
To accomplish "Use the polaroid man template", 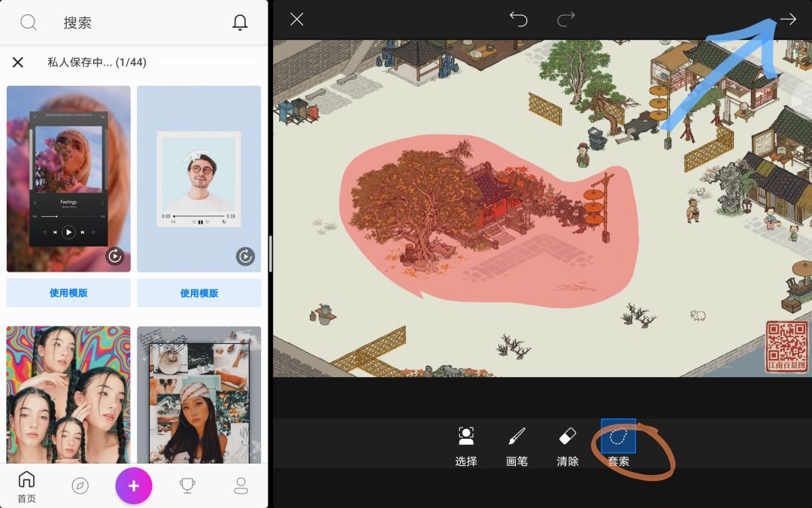I will (199, 293).
